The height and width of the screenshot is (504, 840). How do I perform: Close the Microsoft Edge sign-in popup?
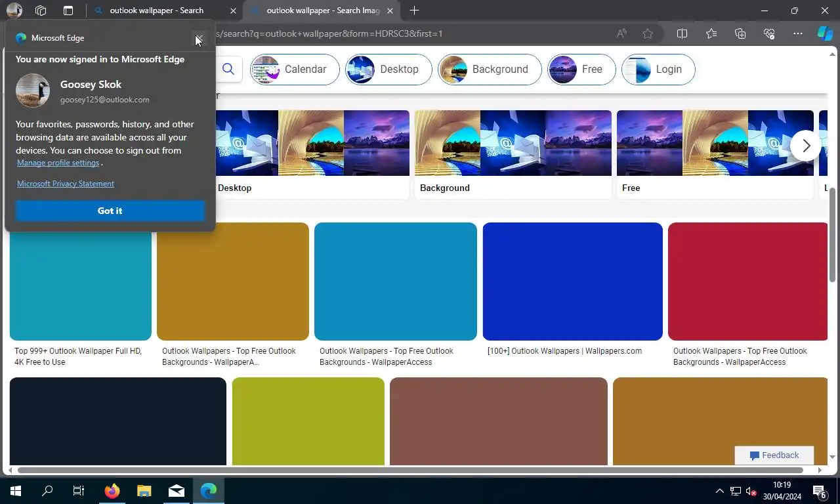coord(199,38)
